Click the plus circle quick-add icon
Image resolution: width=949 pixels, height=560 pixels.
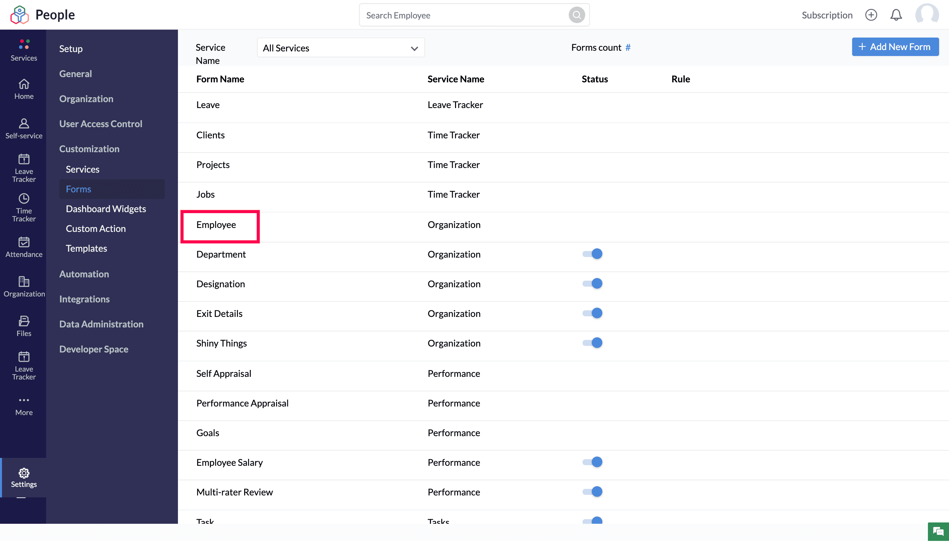(x=871, y=15)
